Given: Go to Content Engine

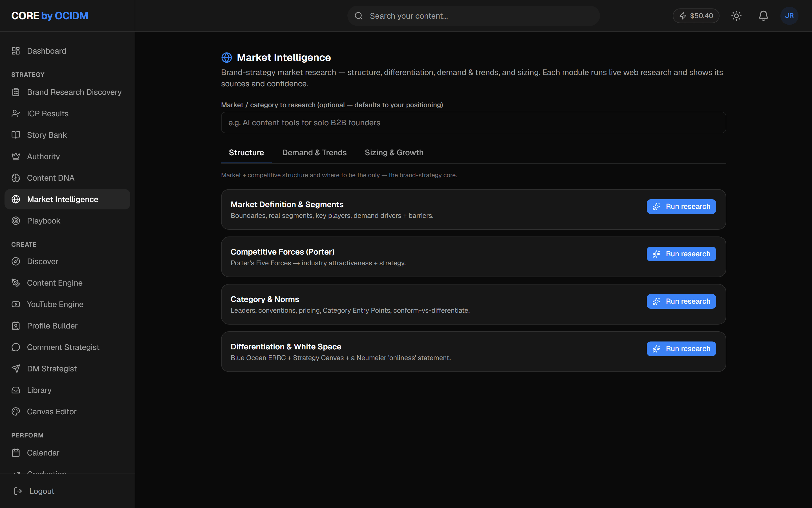Looking at the screenshot, I should [67, 283].
